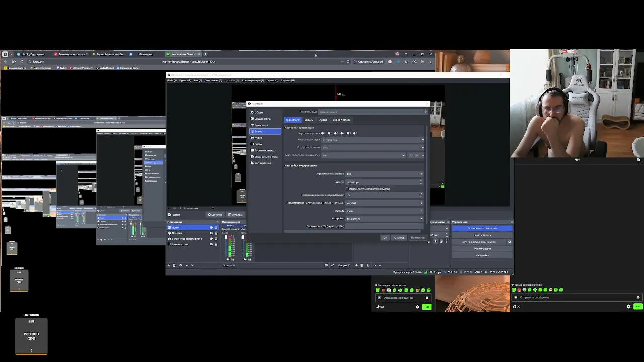Open the Аудио section in settings sidebar

click(265, 138)
